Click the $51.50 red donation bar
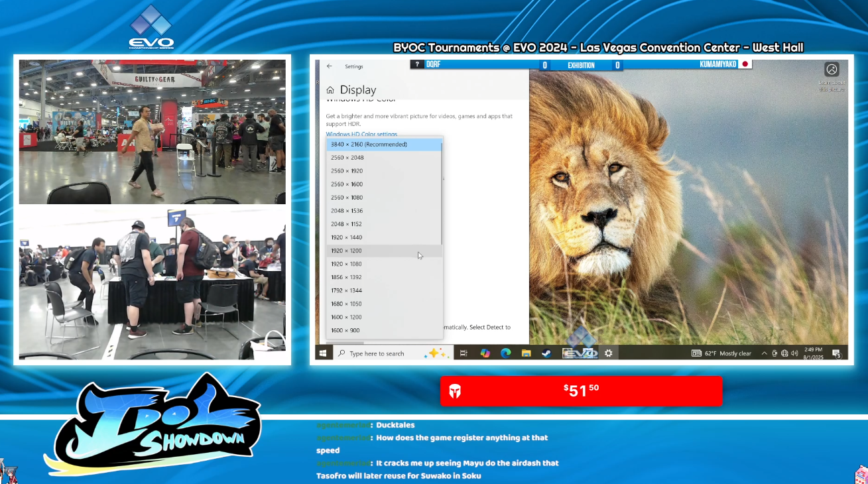 [581, 391]
